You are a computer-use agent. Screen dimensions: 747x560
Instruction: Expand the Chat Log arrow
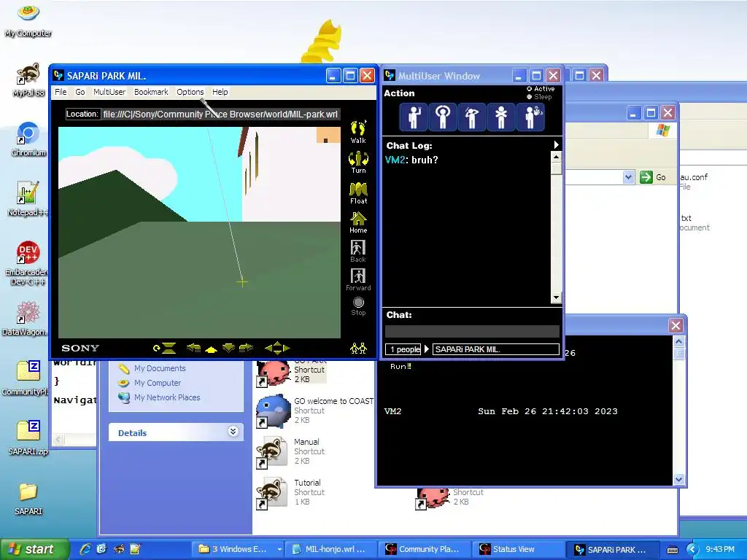(x=556, y=145)
